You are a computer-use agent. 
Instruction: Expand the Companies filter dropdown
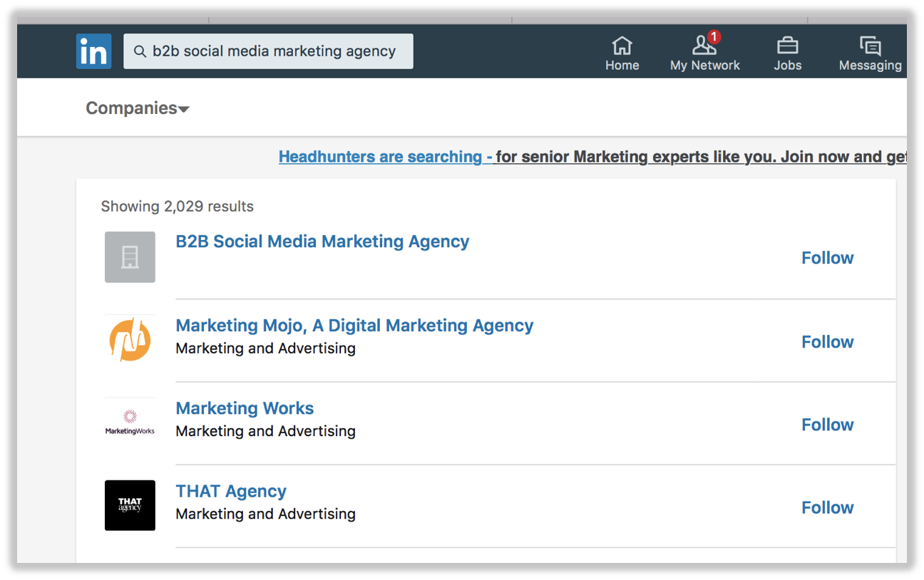click(137, 108)
